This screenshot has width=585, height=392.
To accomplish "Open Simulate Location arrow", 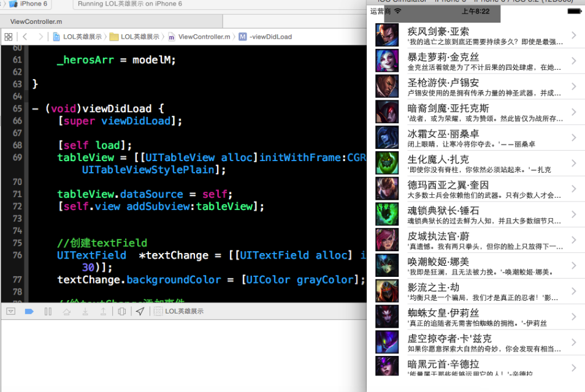I will [140, 311].
